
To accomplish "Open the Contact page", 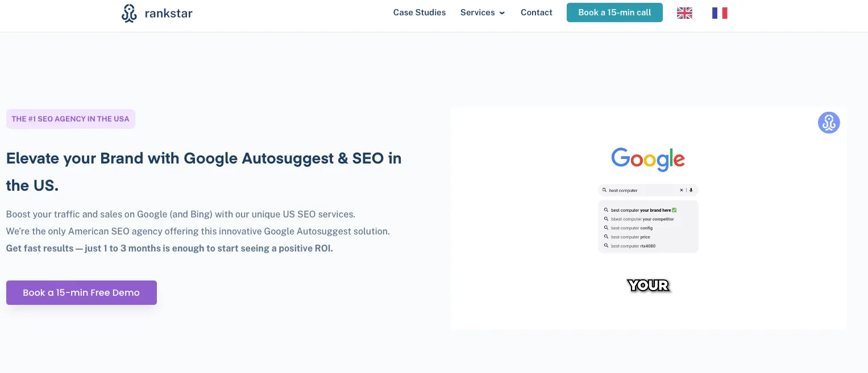I will [x=536, y=12].
